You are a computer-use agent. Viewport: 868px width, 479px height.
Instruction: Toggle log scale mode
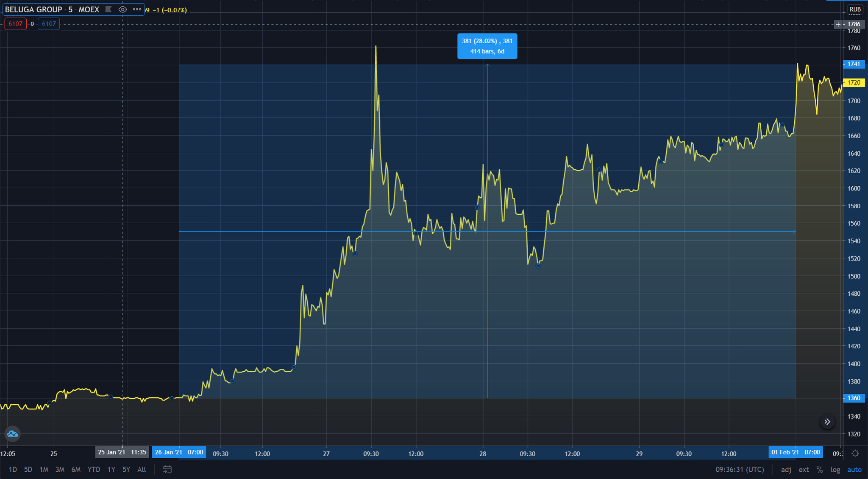pos(835,469)
